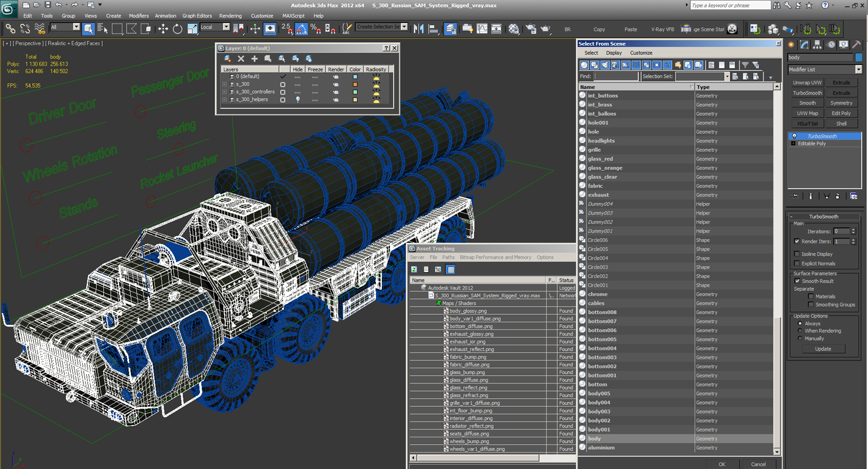Image resolution: width=868 pixels, height=469 pixels.
Task: Click the Unlink Selection tool
Action: pos(25,28)
